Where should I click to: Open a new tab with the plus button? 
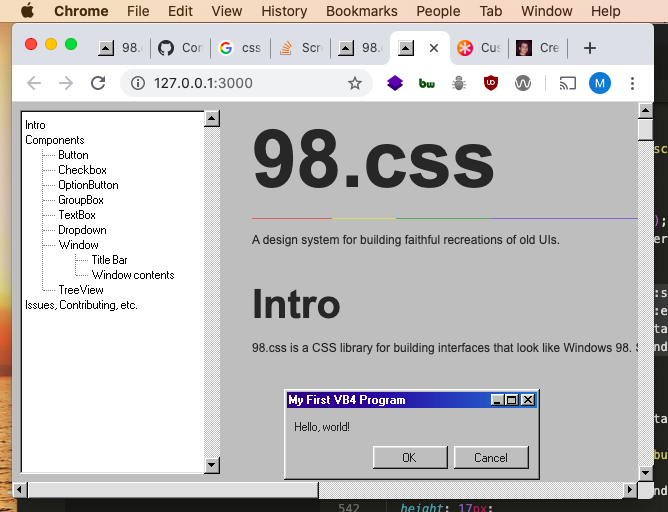(x=590, y=48)
